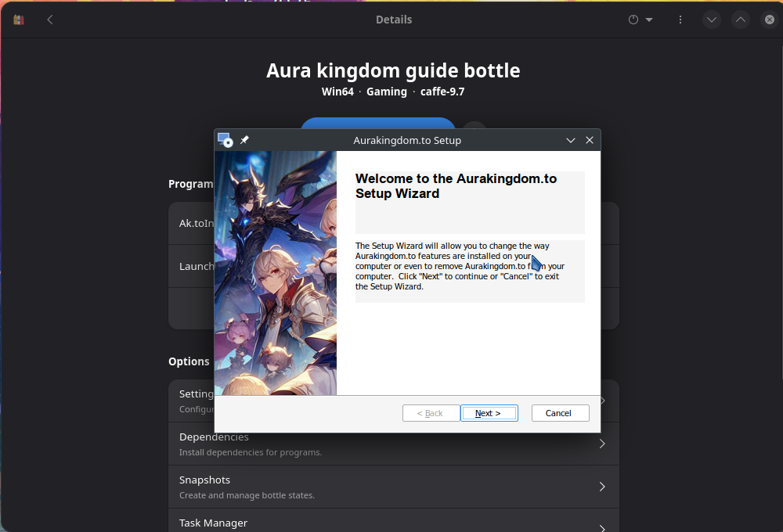This screenshot has width=783, height=532.
Task: Click the wizard character artwork image
Action: pos(276,273)
